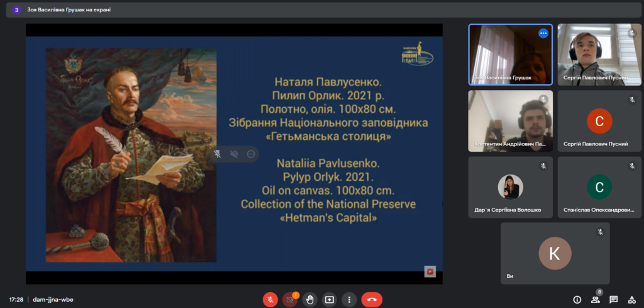Screen dimensions: 644x308
Task: Unpin the presentation using the pin icon
Action: coord(217,154)
